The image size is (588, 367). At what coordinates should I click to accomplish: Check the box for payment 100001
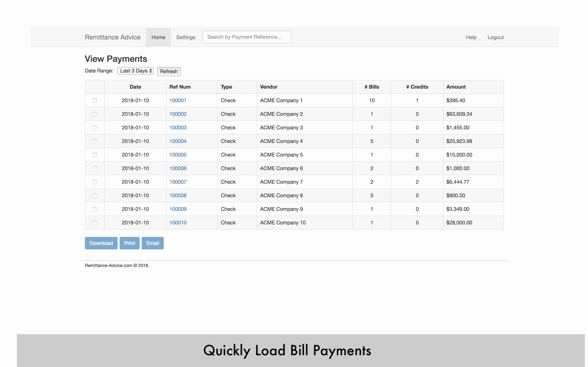click(95, 100)
